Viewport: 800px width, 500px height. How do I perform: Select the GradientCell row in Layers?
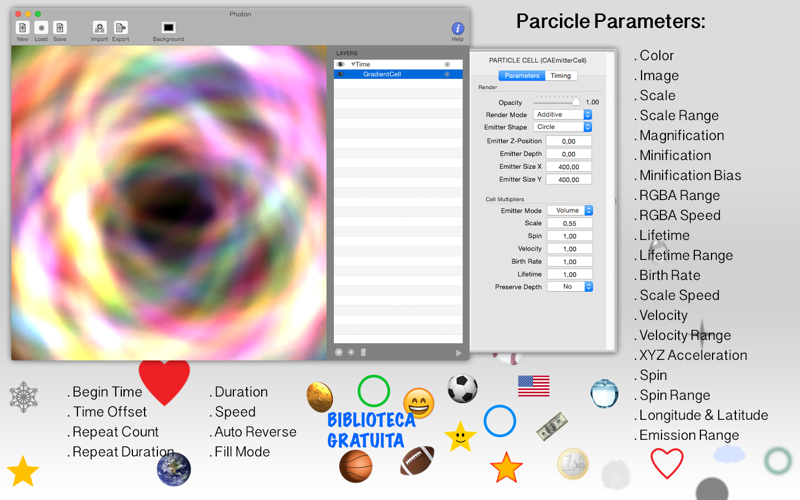coord(398,74)
